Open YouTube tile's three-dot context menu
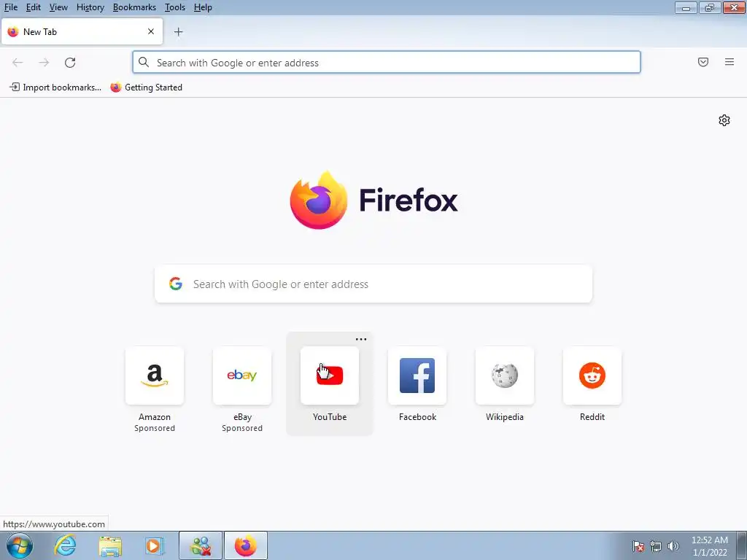 tap(361, 340)
